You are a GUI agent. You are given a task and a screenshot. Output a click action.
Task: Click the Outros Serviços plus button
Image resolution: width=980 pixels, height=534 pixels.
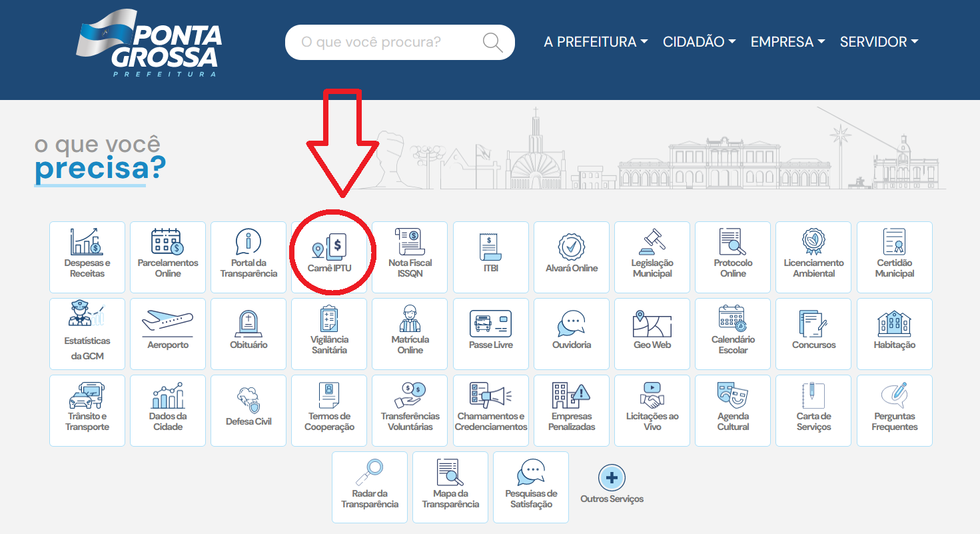tap(612, 478)
